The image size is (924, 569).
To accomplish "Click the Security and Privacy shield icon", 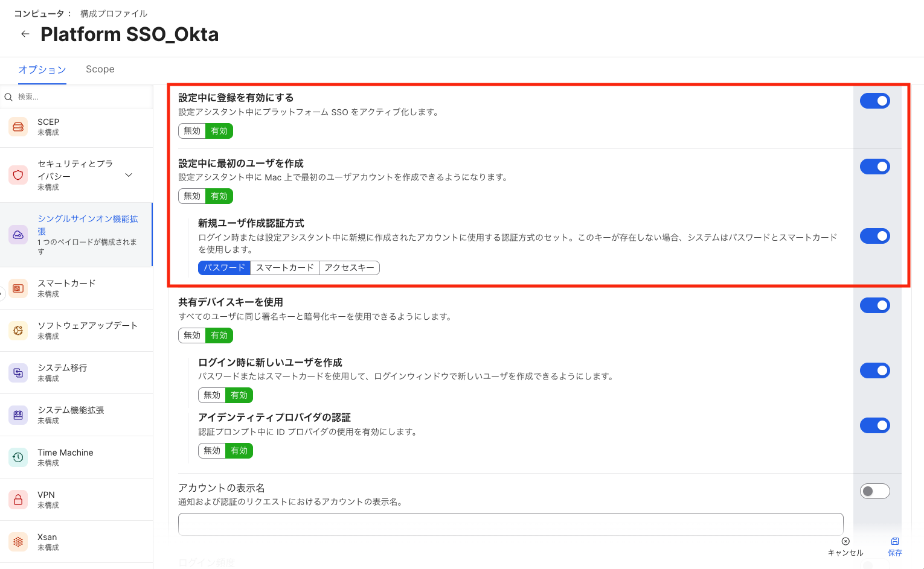I will (x=18, y=175).
